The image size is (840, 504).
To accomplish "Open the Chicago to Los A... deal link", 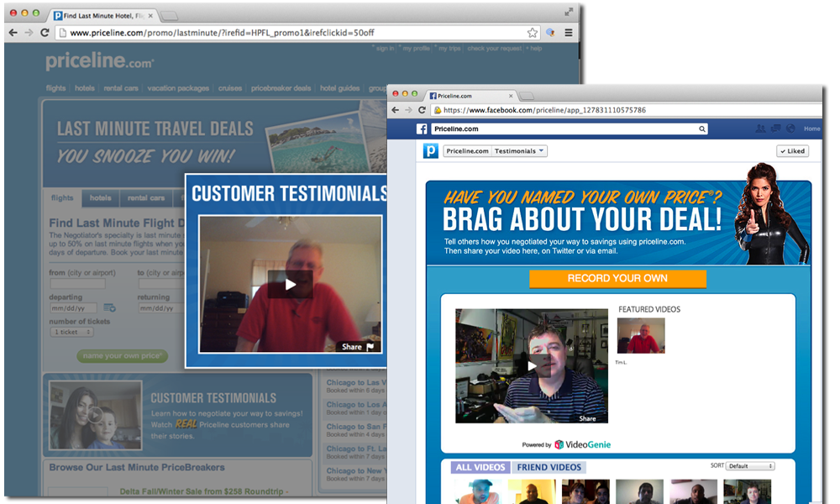I will tap(356, 404).
